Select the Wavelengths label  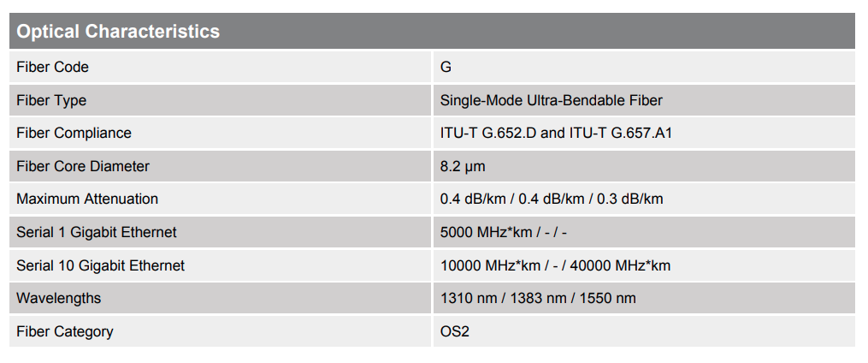pyautogui.click(x=58, y=298)
